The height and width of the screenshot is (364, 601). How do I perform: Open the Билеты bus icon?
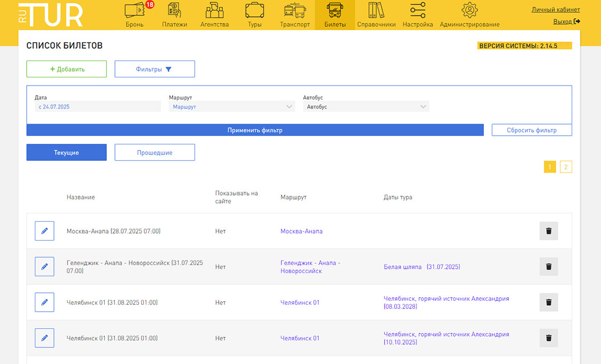tap(335, 10)
